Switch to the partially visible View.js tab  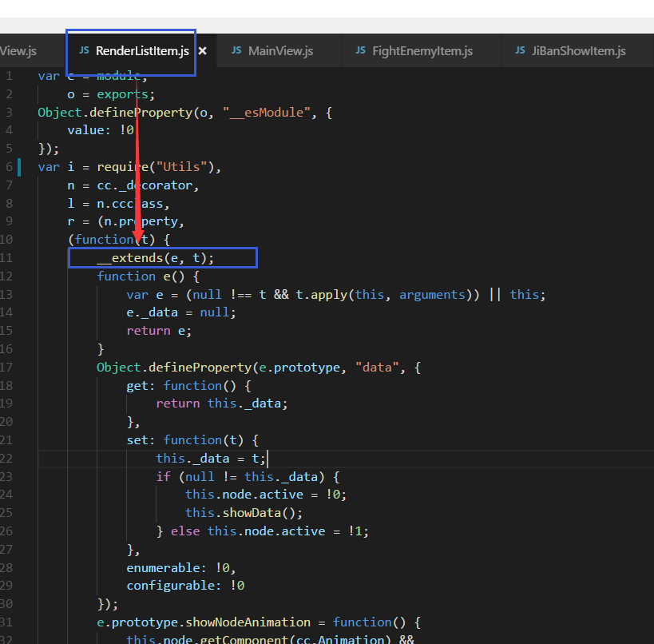18,51
